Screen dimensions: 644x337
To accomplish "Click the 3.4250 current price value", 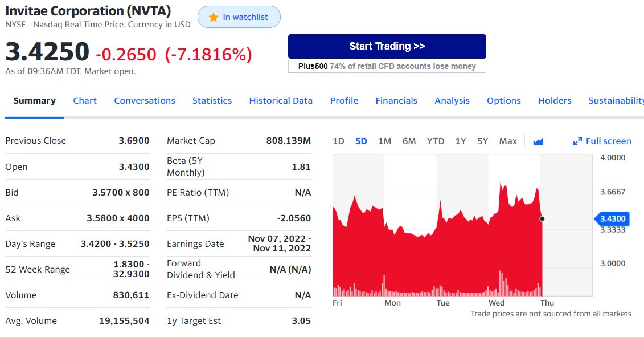I will tap(47, 52).
